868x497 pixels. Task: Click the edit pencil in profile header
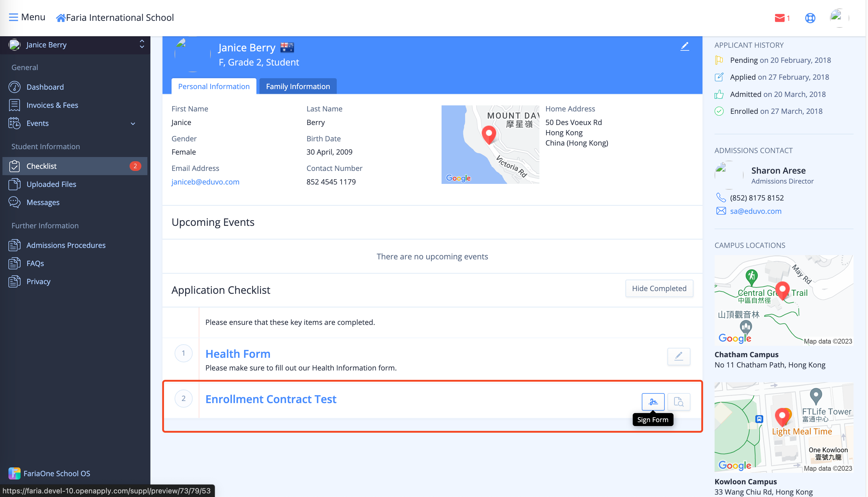coord(684,46)
